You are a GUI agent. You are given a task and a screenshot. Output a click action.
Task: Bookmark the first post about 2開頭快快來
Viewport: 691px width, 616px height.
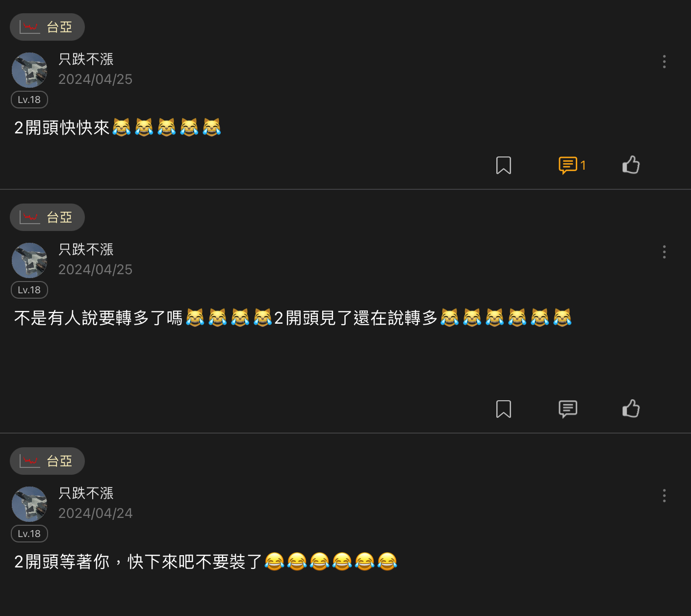click(504, 165)
